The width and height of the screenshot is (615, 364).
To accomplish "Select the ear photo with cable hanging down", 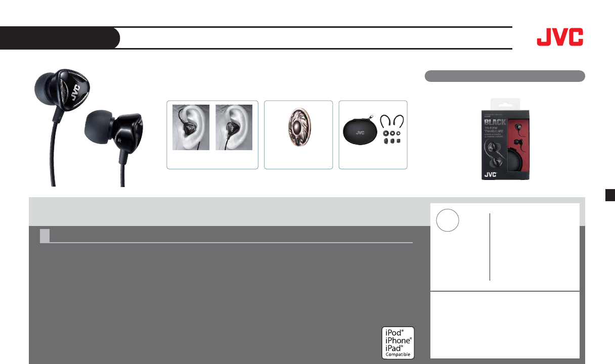I will [234, 127].
